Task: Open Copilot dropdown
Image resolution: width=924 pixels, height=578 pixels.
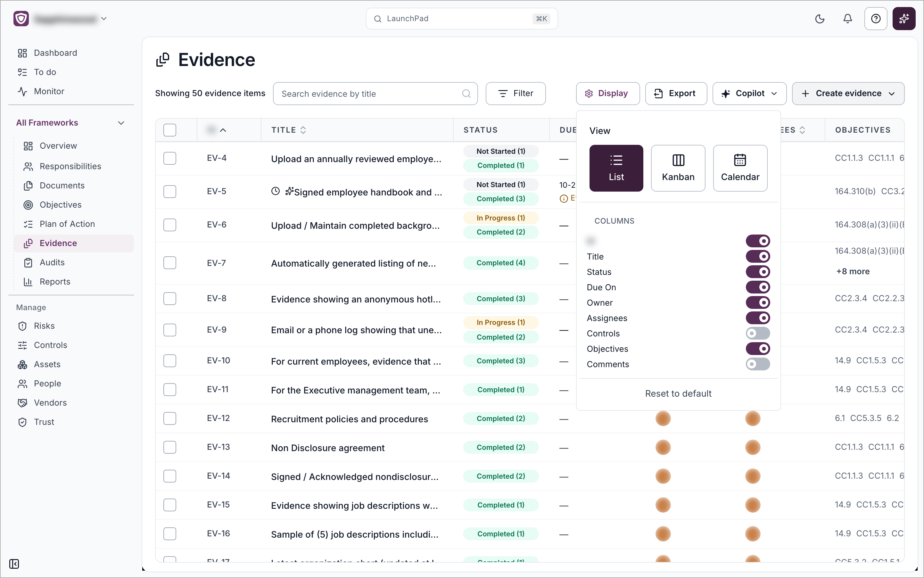Action: 749,94
